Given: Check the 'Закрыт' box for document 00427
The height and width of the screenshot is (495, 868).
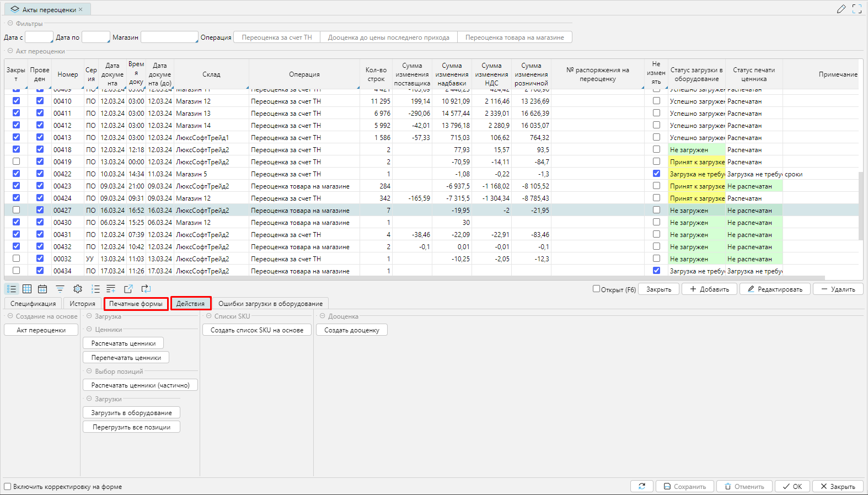Looking at the screenshot, I should tap(16, 210).
